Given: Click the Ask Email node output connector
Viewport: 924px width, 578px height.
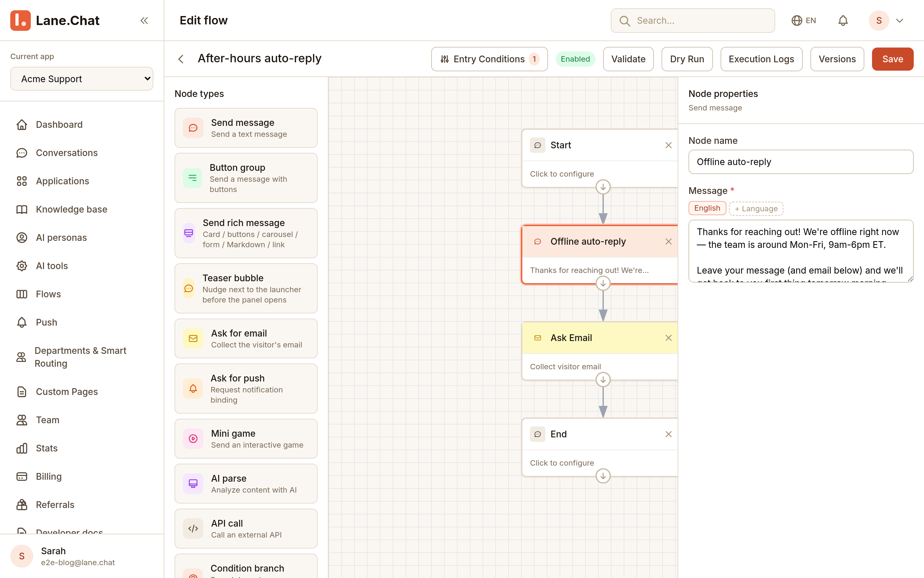Looking at the screenshot, I should point(603,380).
